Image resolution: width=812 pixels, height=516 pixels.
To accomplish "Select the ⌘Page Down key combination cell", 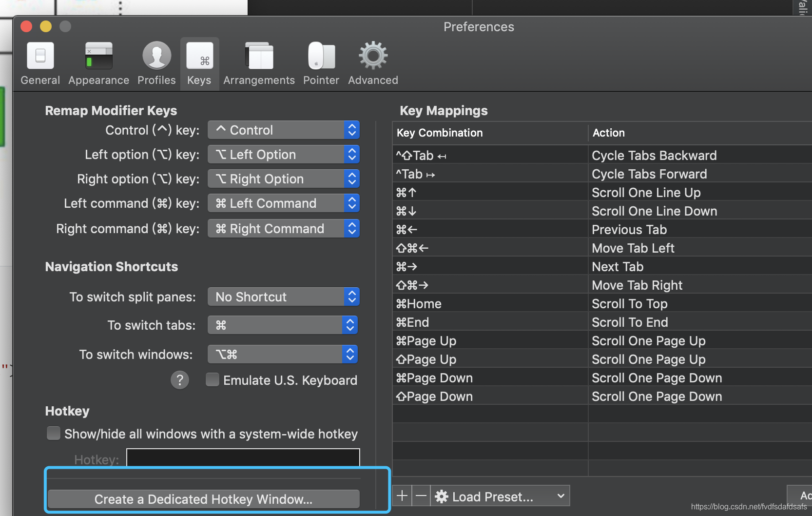I will coord(490,377).
